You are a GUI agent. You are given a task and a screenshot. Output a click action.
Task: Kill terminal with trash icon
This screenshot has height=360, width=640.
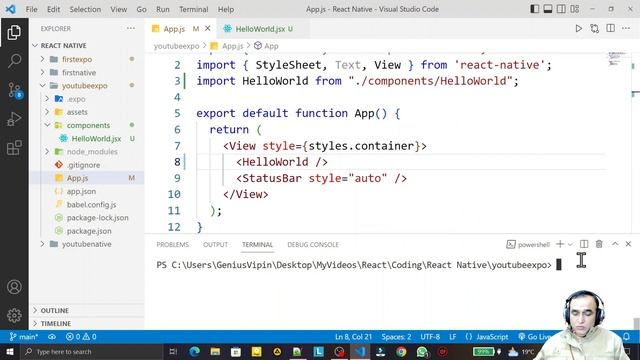pyautogui.click(x=599, y=244)
